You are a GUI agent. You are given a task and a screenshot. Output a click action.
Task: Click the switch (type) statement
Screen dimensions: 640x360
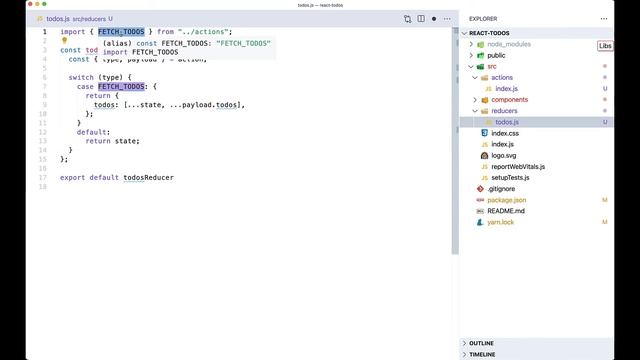click(100, 78)
